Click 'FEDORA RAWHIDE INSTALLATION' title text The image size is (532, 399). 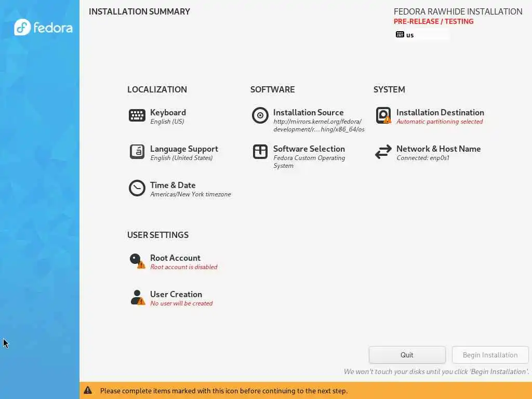458,11
